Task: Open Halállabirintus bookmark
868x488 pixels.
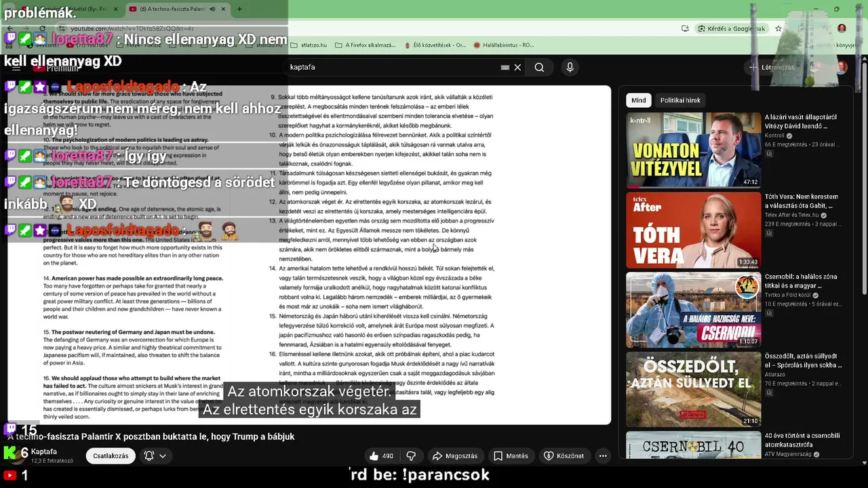Action: click(x=504, y=45)
